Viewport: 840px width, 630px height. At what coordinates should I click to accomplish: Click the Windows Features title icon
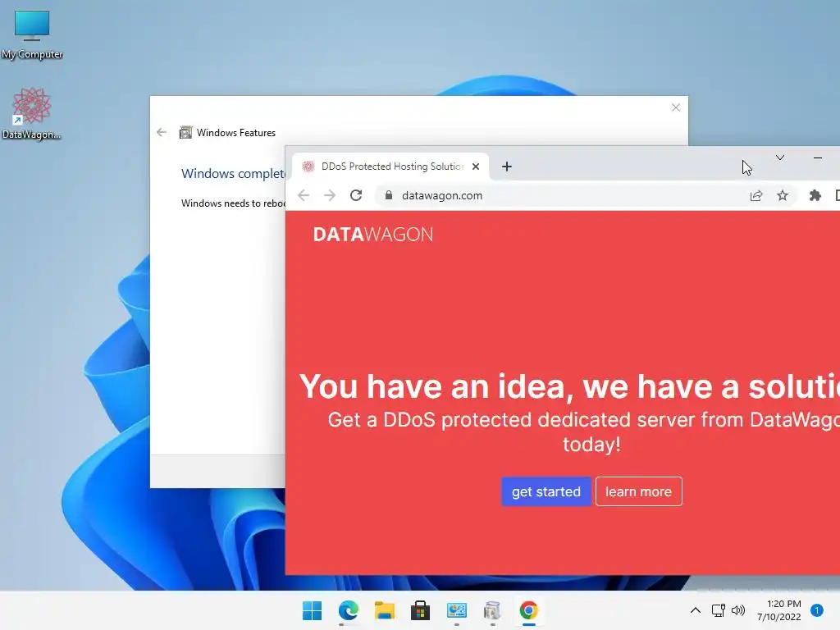[x=186, y=132]
